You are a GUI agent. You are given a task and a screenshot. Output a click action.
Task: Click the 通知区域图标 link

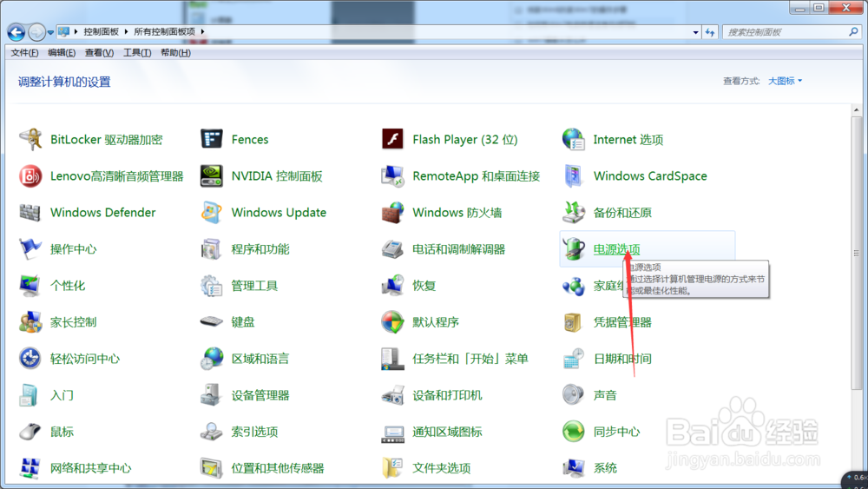point(447,432)
